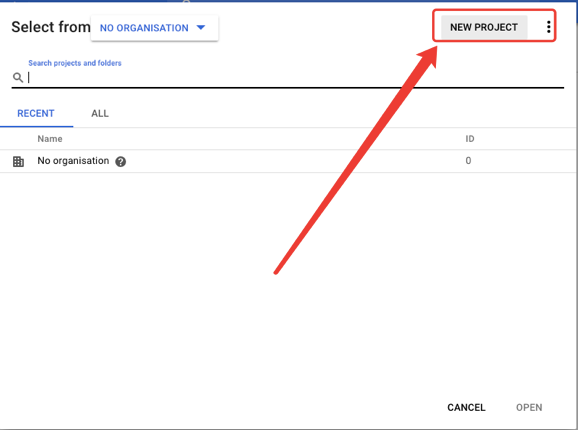Viewport: 578px width, 430px height.
Task: Click the help question mark icon
Action: (x=121, y=161)
